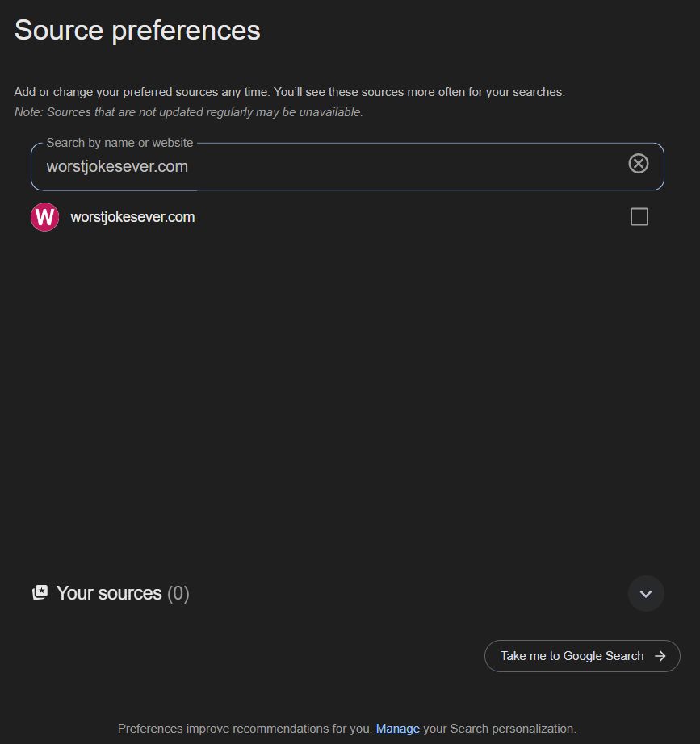Image resolution: width=700 pixels, height=744 pixels.
Task: Click the You'll see these sources more often sentence
Action: 420,92
